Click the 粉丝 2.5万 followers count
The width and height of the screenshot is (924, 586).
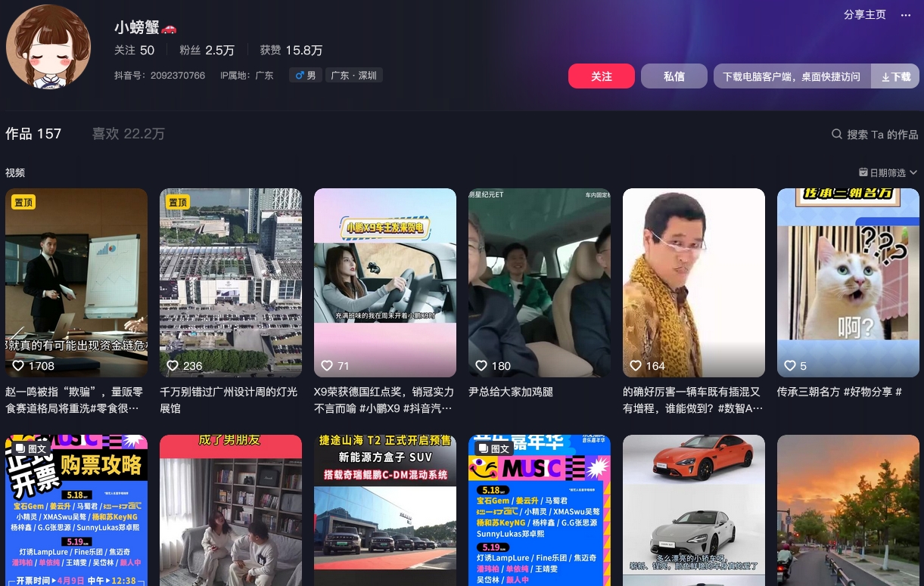point(207,51)
